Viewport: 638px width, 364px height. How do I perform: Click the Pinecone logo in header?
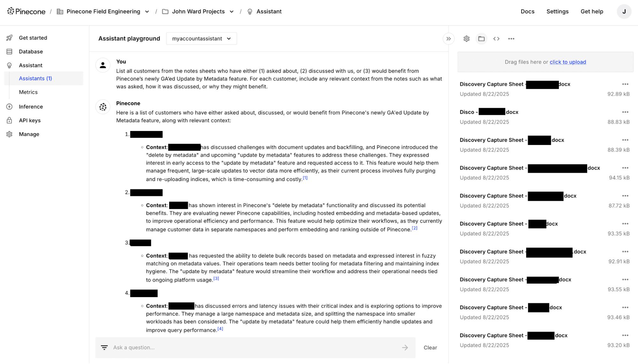coord(26,11)
